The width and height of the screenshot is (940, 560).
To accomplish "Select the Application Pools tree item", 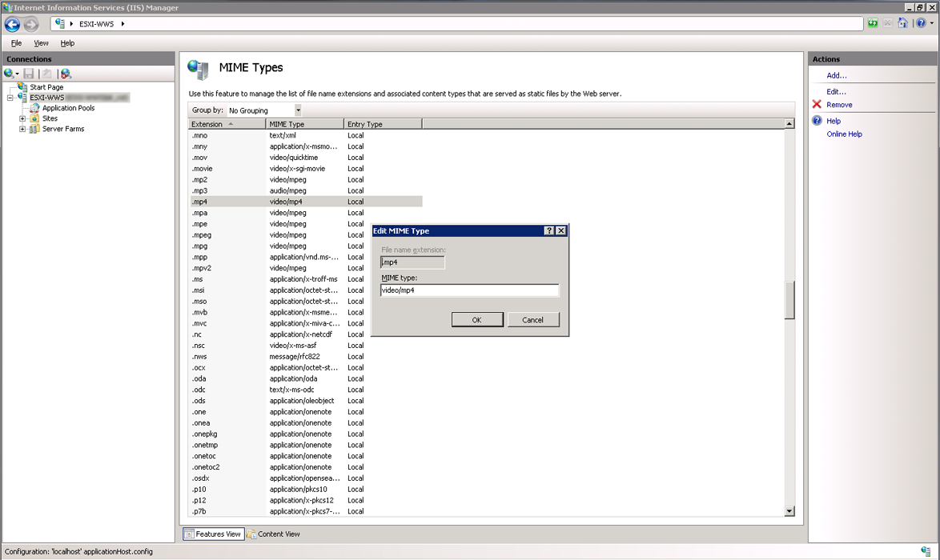I will pos(68,108).
